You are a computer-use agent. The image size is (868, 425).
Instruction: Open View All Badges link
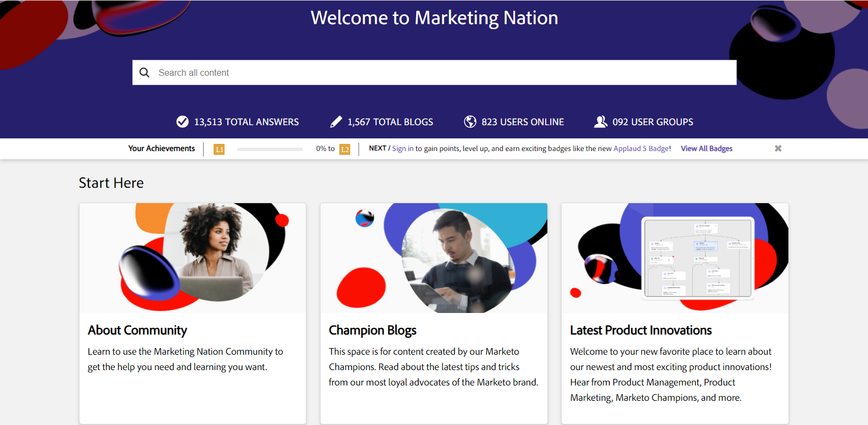pyautogui.click(x=707, y=149)
